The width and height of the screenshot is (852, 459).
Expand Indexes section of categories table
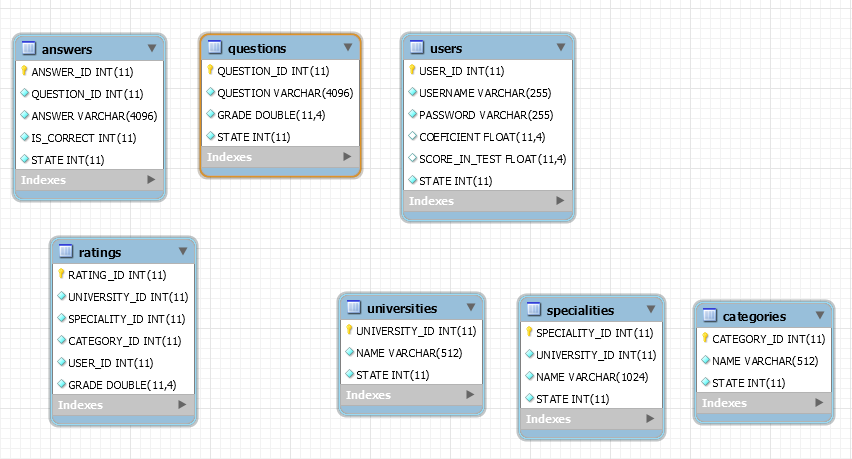[x=819, y=403]
